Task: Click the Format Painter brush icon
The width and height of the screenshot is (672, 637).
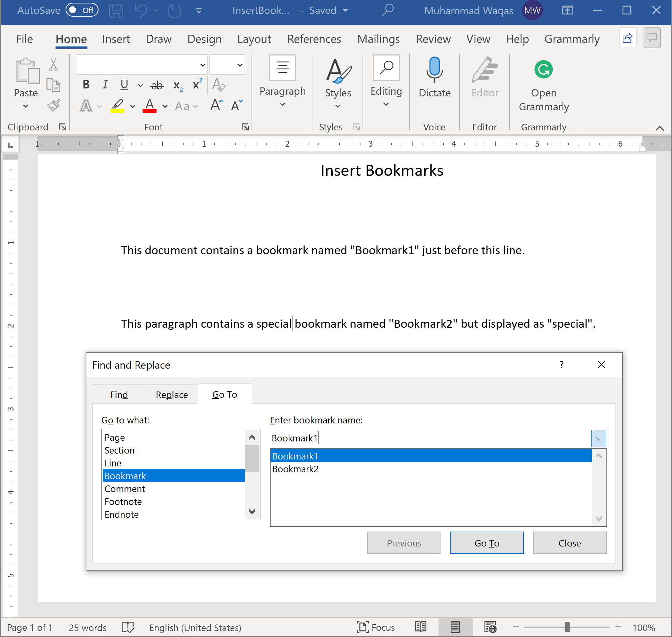Action: [x=54, y=105]
